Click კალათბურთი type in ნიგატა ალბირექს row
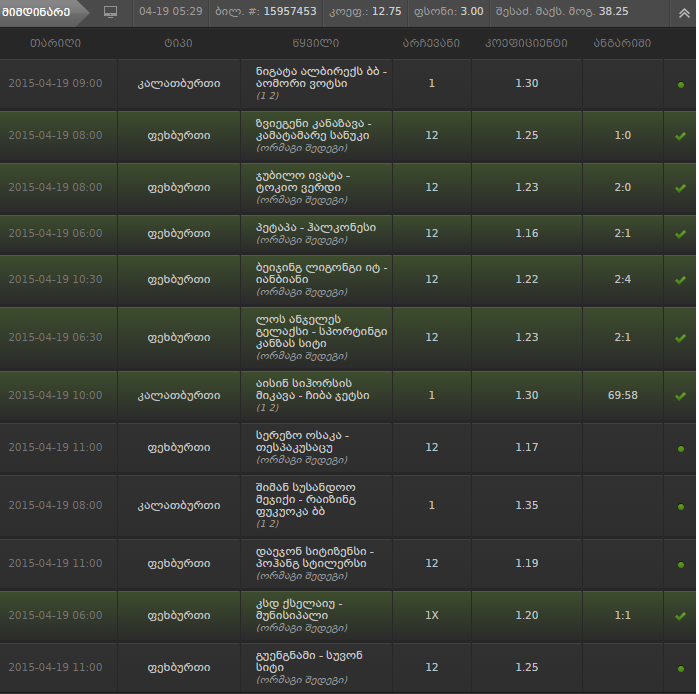This screenshot has height=694, width=699. pos(178,84)
